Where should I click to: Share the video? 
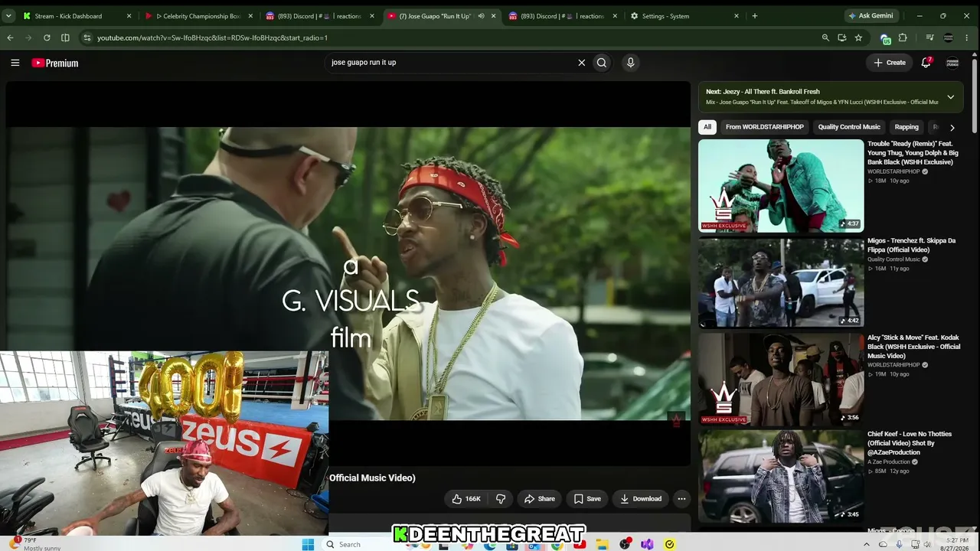click(539, 499)
